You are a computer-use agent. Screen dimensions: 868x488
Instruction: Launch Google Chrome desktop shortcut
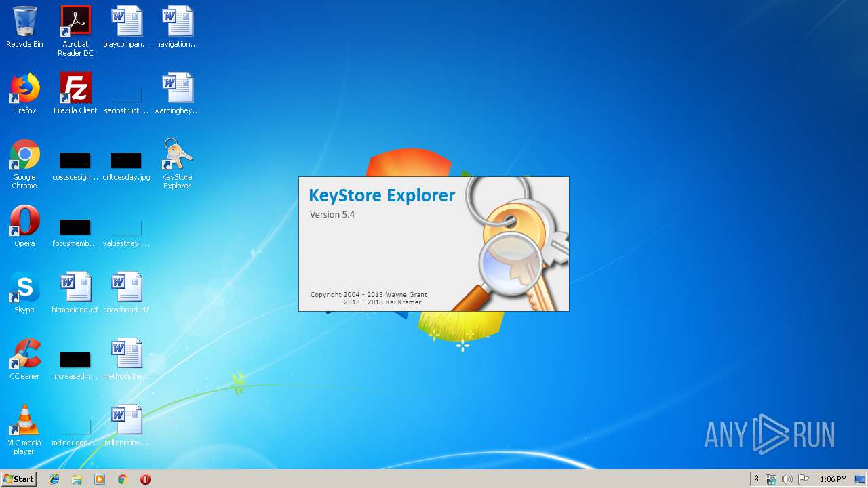(24, 164)
